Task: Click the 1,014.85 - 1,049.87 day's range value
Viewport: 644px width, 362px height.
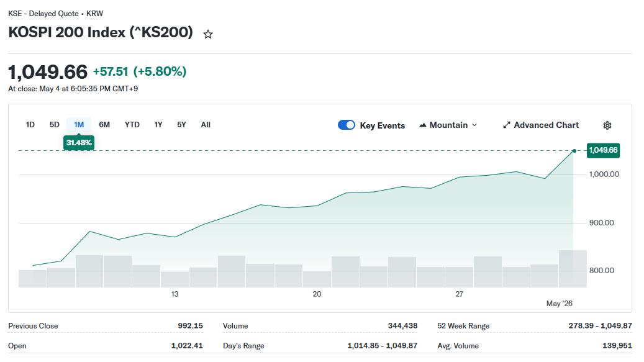Action: (383, 346)
